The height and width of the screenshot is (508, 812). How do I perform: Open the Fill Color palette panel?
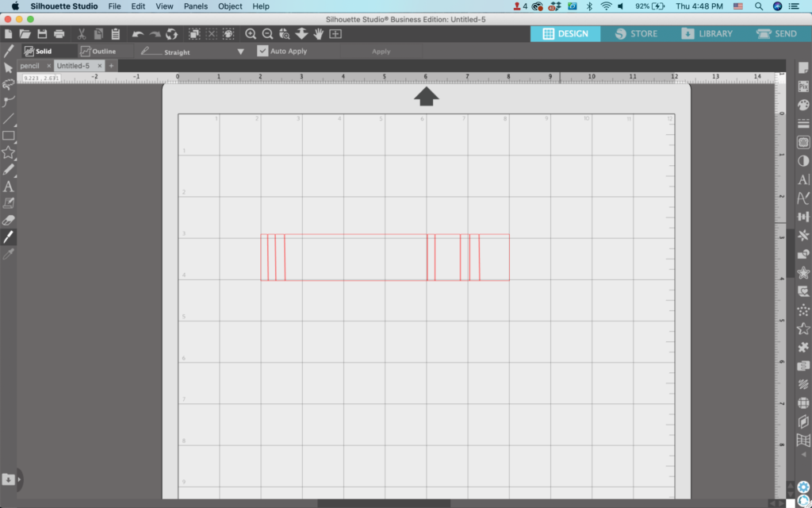click(803, 106)
